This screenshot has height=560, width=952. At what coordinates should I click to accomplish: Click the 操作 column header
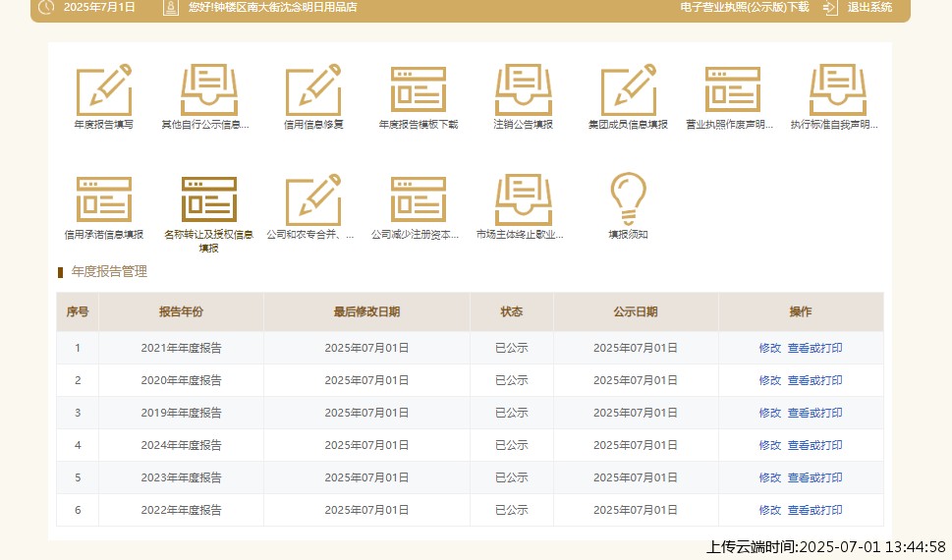tap(801, 311)
